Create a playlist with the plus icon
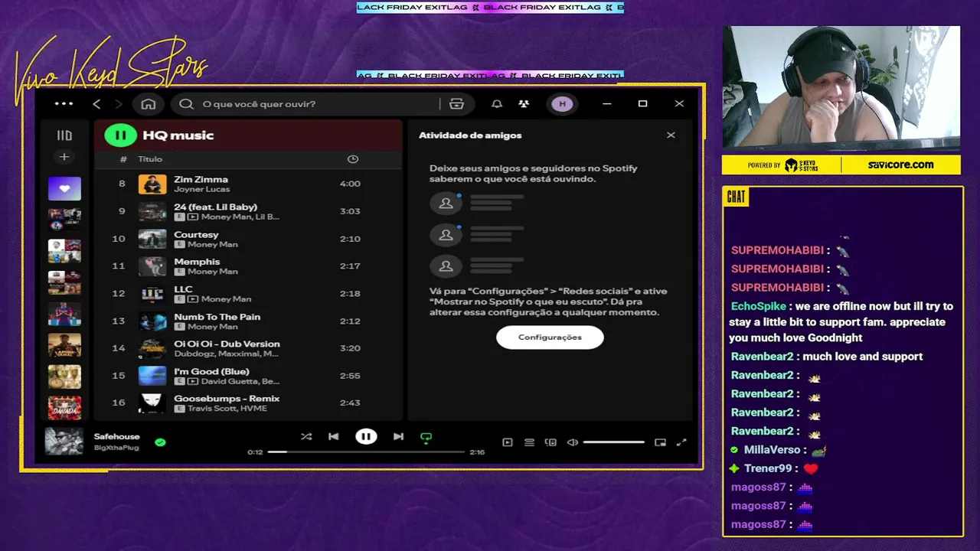This screenshot has width=980, height=551. point(64,157)
